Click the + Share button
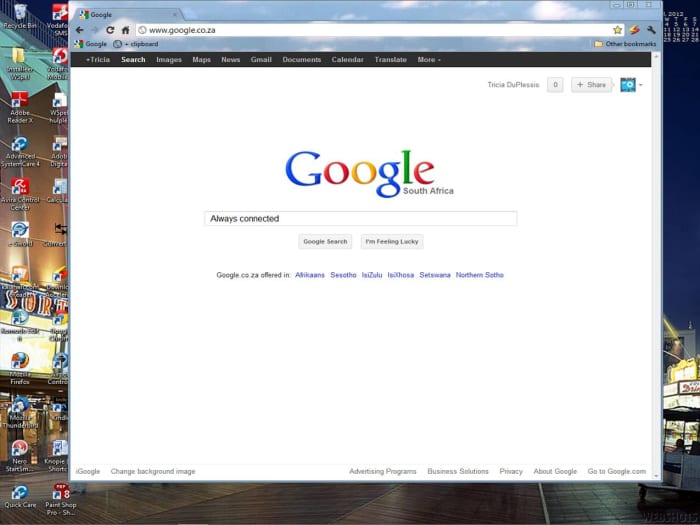 pos(592,84)
